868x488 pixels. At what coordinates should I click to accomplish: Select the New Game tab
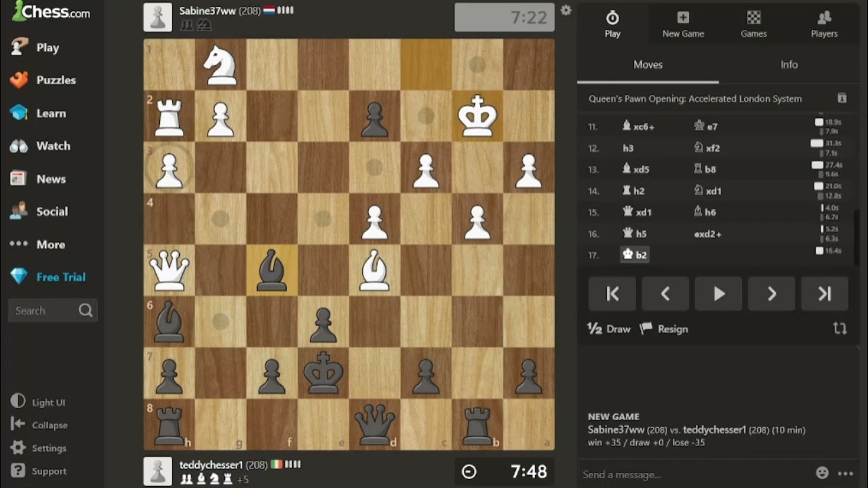(x=683, y=24)
